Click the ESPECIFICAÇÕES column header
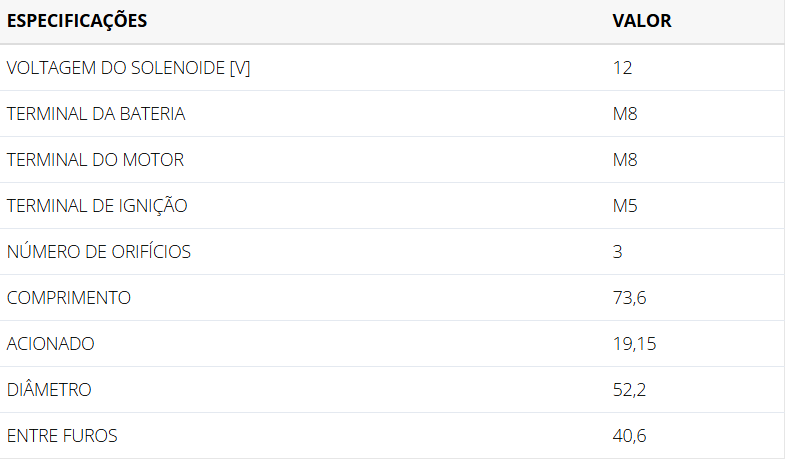The height and width of the screenshot is (460, 786). coord(77,21)
